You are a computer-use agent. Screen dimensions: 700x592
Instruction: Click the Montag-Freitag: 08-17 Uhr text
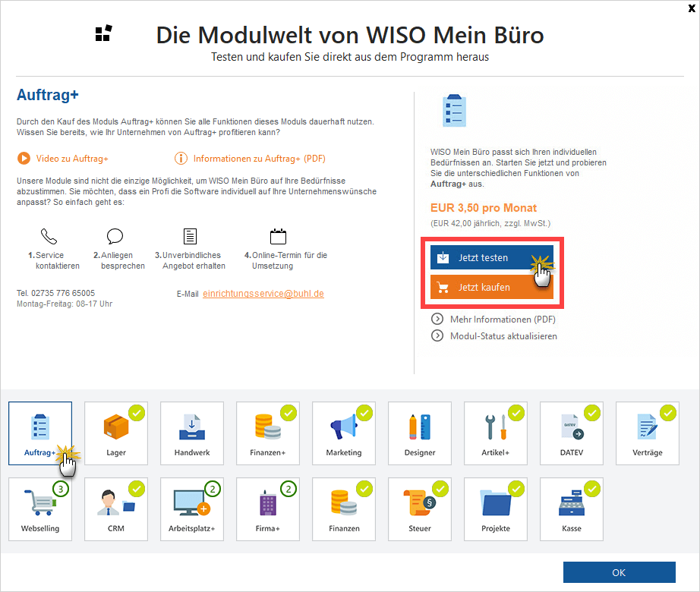click(65, 304)
